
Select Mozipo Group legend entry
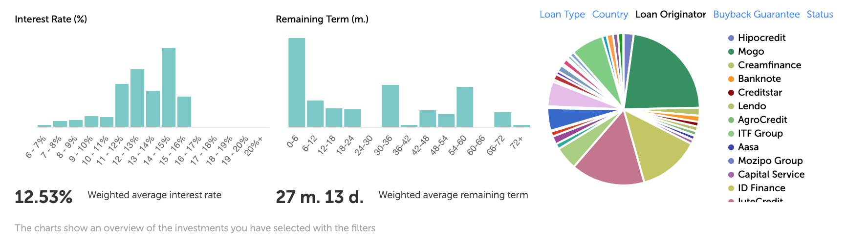pyautogui.click(x=770, y=161)
